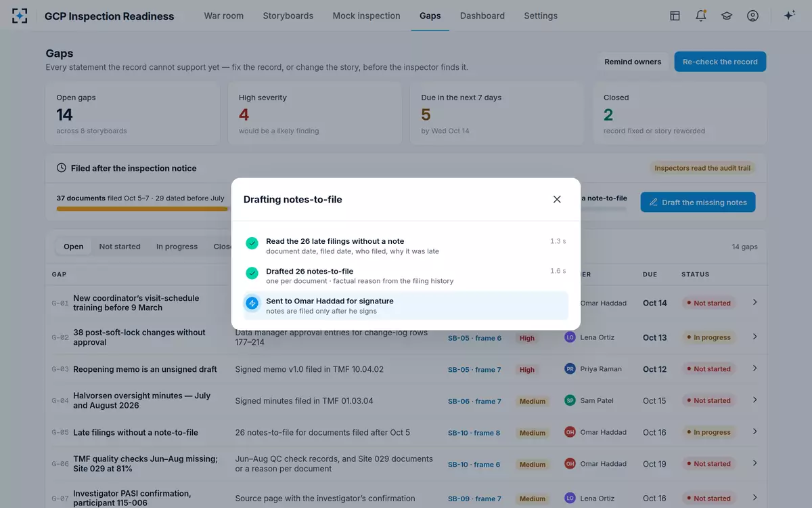The height and width of the screenshot is (508, 812).
Task: Click the OH avatar in the G-05 row
Action: [x=570, y=432]
